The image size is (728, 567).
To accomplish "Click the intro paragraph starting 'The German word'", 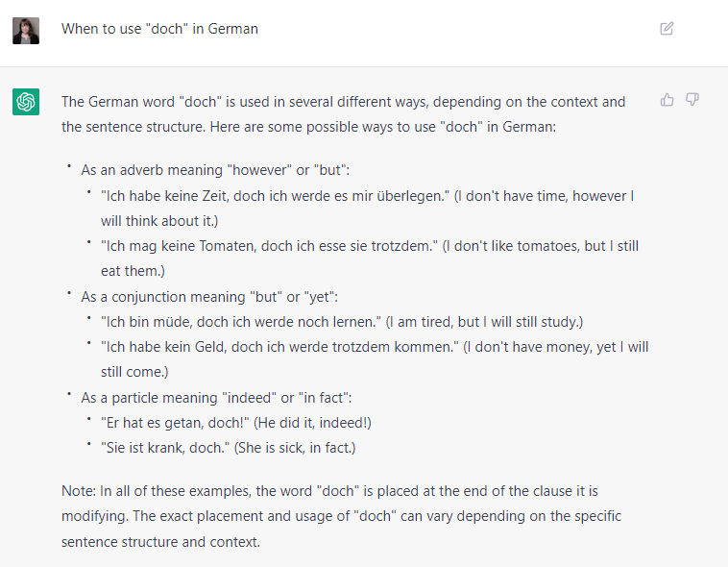I will [344, 114].
